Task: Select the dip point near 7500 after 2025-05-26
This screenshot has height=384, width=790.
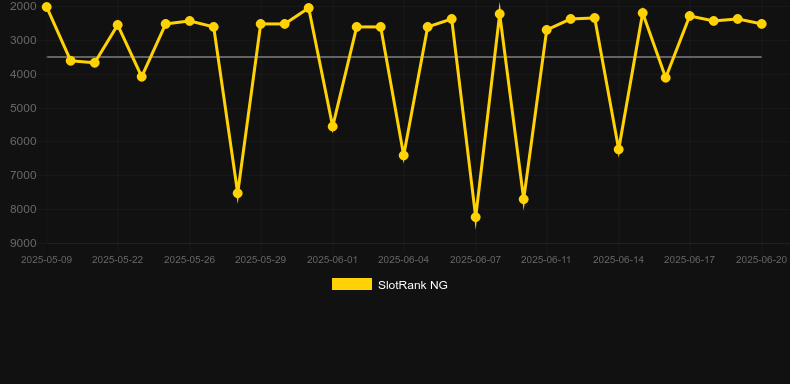Action: coord(238,194)
